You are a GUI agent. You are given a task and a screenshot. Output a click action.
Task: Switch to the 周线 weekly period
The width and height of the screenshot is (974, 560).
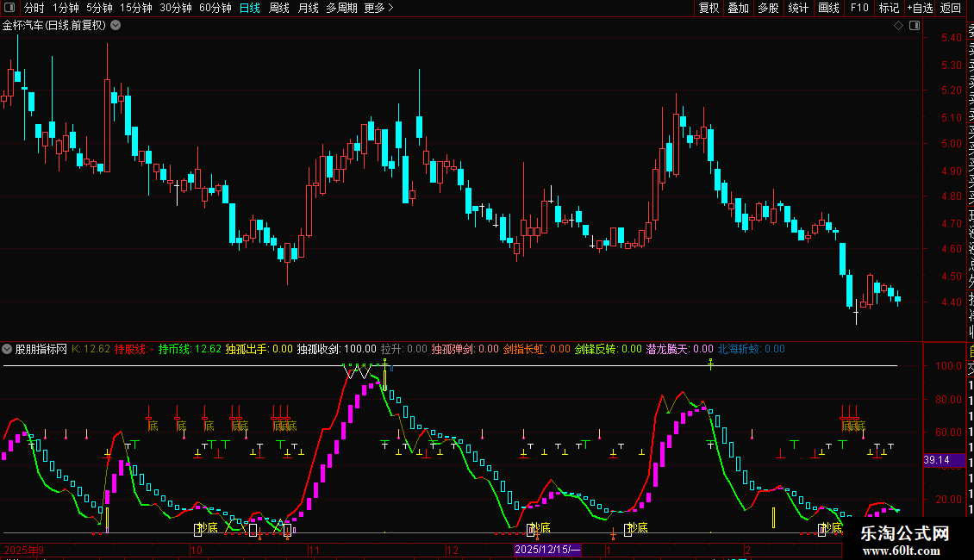click(x=279, y=9)
